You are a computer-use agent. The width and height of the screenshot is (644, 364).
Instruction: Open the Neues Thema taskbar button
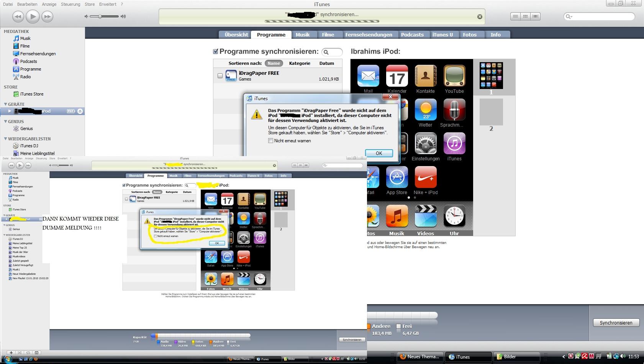420,357
